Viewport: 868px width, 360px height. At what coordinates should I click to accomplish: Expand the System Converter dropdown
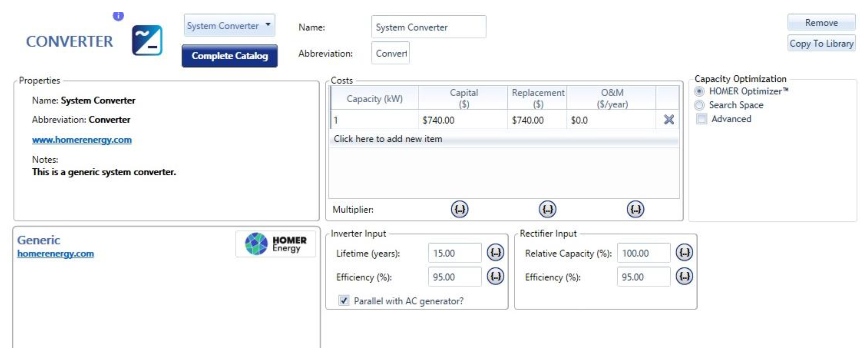pyautogui.click(x=268, y=25)
